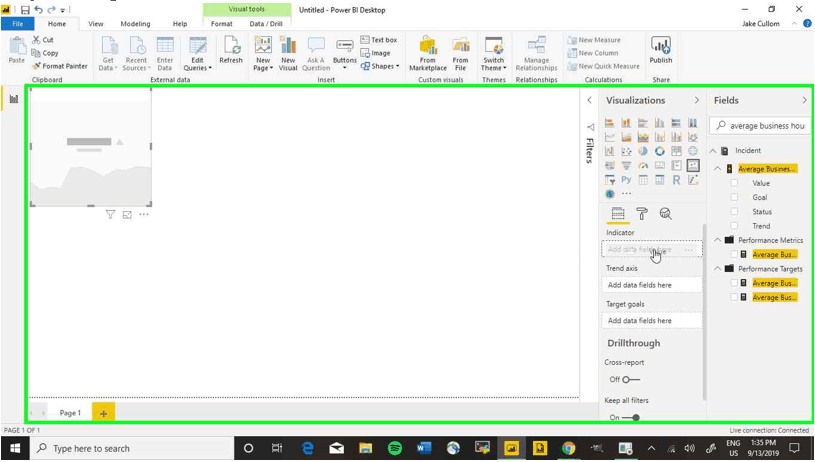
Task: Click the Target goals data field well
Action: click(x=652, y=321)
